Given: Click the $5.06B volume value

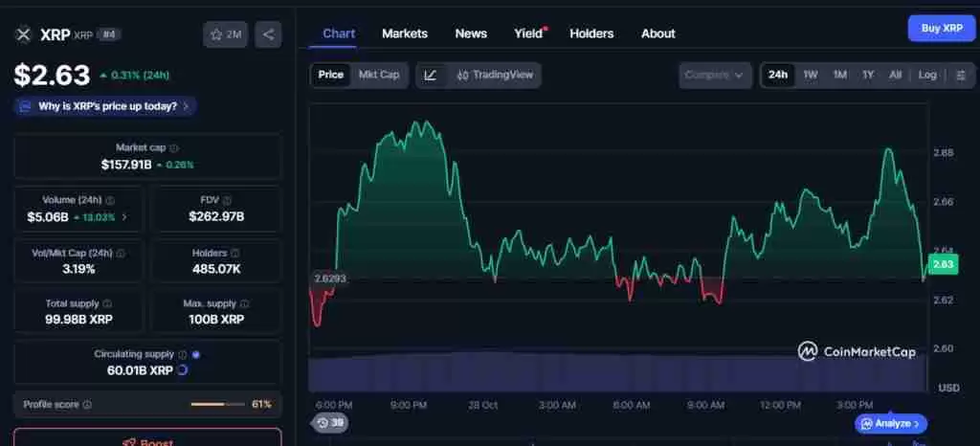Looking at the screenshot, I should tap(48, 217).
